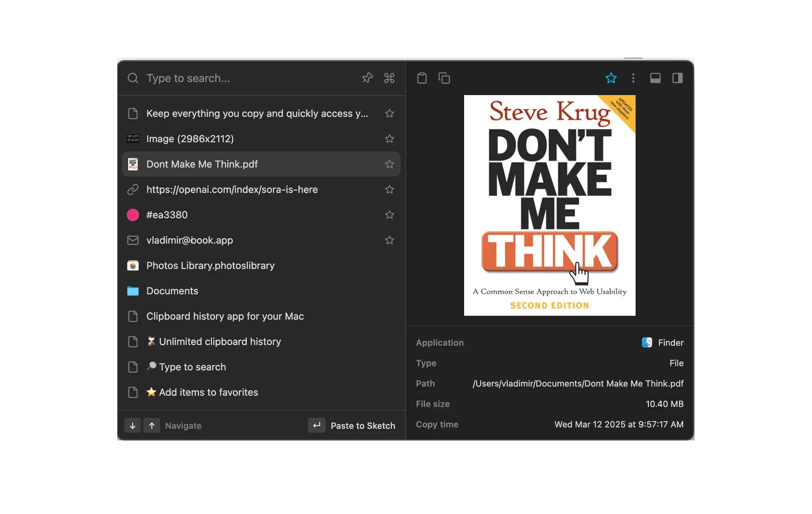Open the three-dot menu in the preview pane
Viewport: 812px width, 514px height.
633,78
